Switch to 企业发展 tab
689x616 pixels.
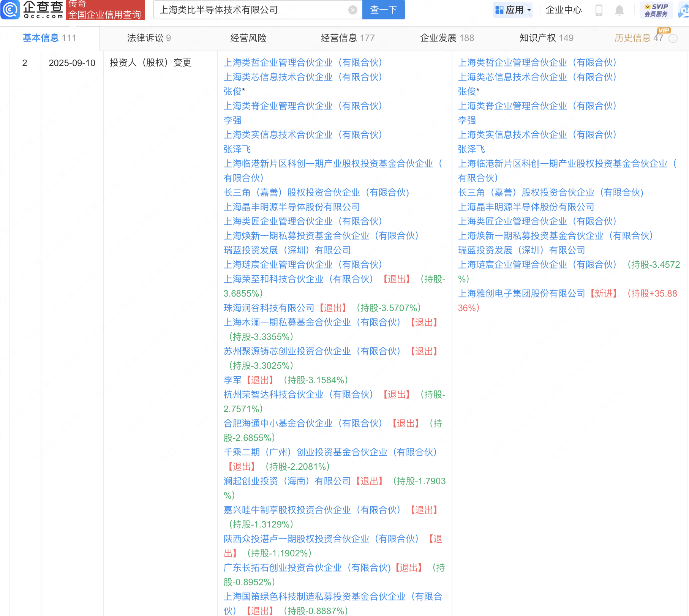pyautogui.click(x=447, y=38)
